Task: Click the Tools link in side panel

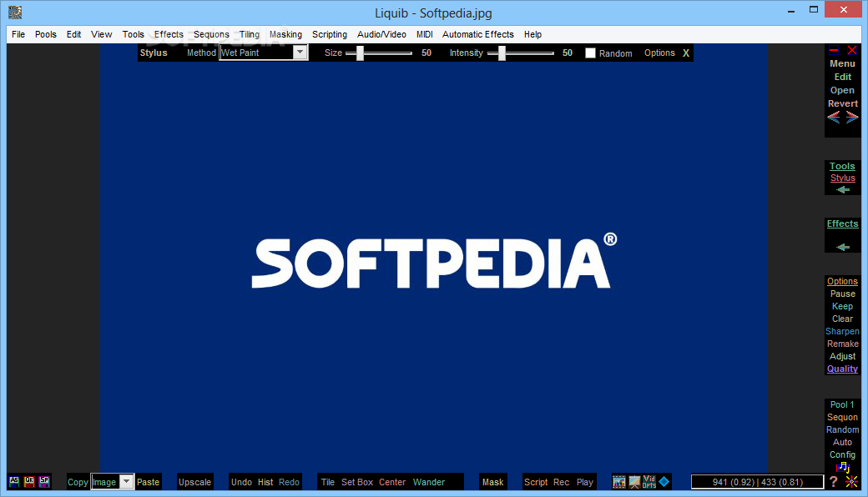Action: 842,166
